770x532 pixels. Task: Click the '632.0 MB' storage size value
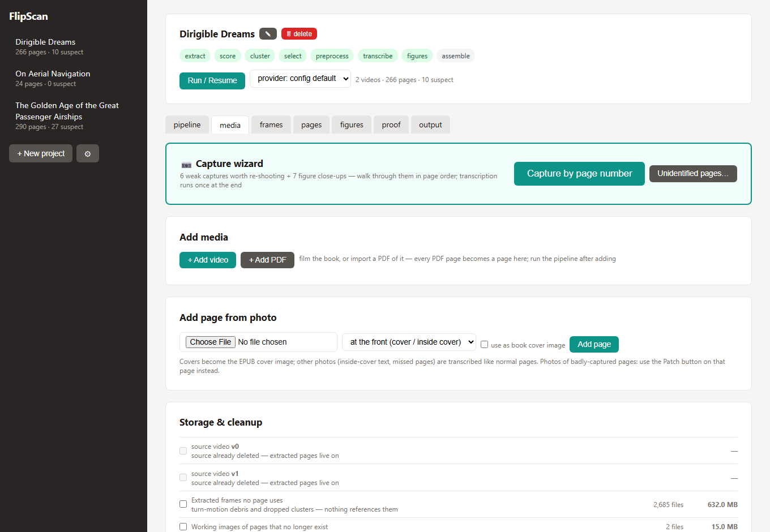click(722, 505)
